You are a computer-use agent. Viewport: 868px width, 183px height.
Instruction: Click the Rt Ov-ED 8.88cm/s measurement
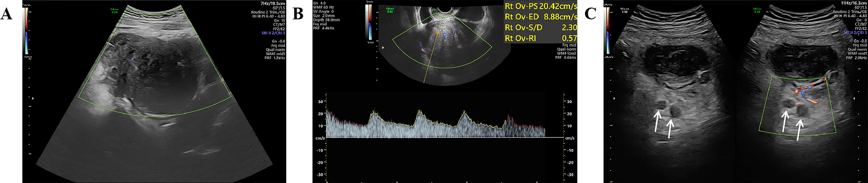(541, 17)
